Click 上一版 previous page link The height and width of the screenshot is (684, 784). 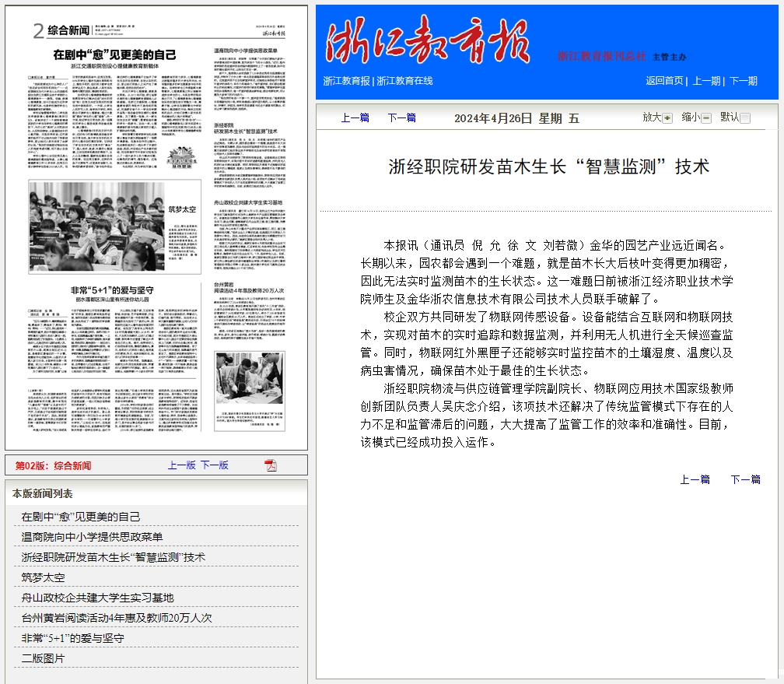pos(181,465)
